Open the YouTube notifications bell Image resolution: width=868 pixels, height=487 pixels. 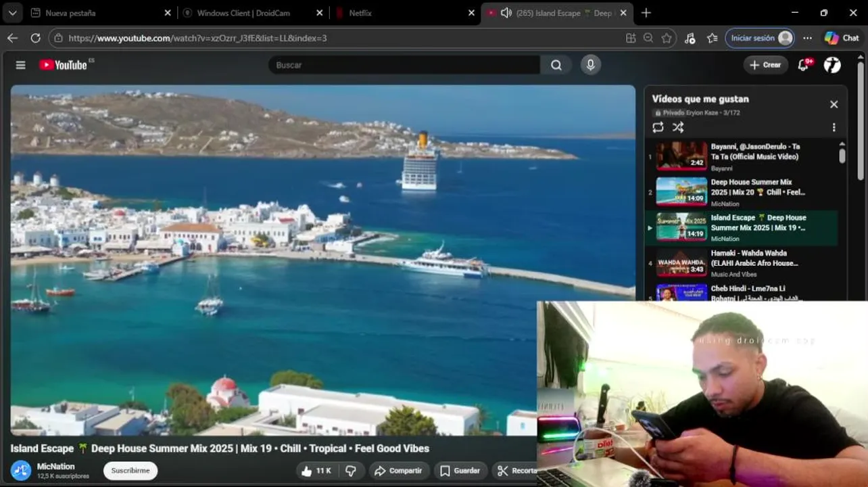(803, 65)
